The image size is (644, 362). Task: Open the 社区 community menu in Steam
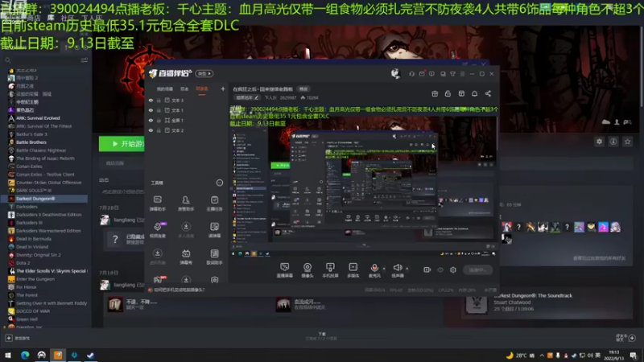[67, 18]
